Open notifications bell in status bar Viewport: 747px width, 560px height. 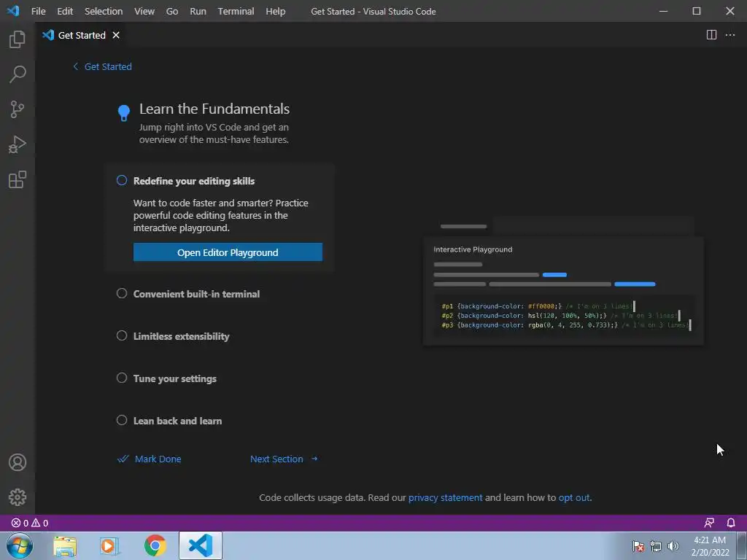[x=731, y=523]
